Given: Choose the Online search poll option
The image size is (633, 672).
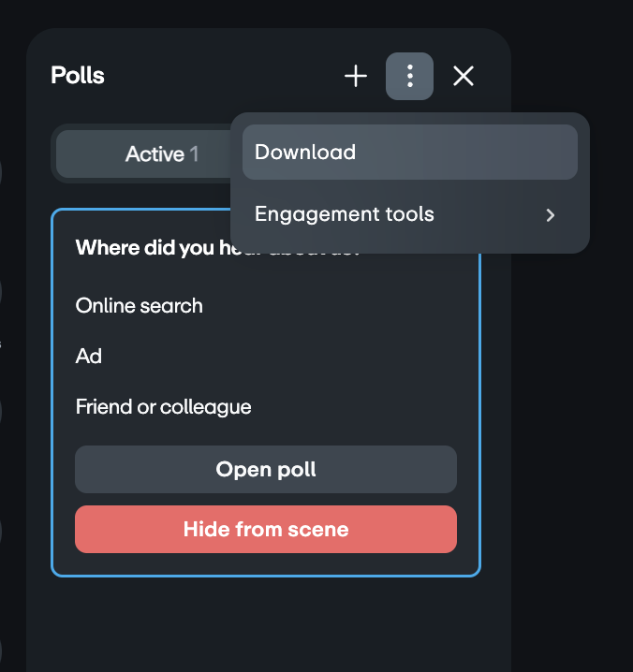Looking at the screenshot, I should tap(140, 305).
